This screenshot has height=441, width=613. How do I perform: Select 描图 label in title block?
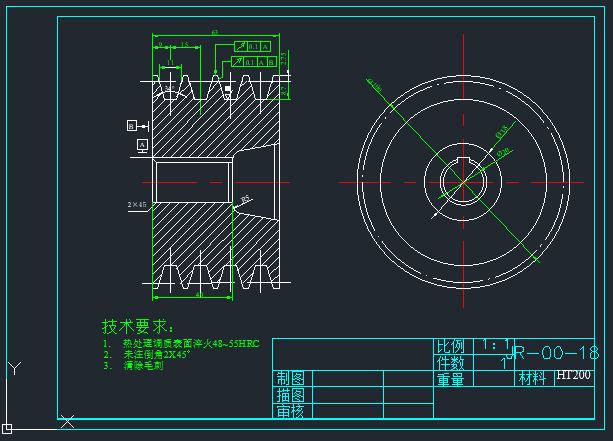290,395
